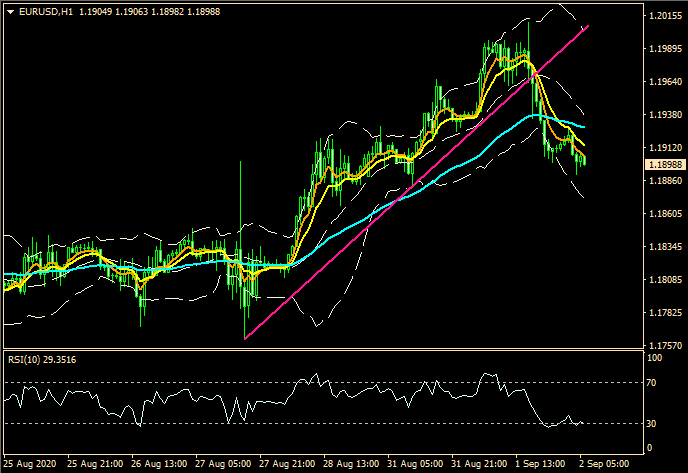
Task: Click the 1 Sep 13:00 time label
Action: (540, 465)
